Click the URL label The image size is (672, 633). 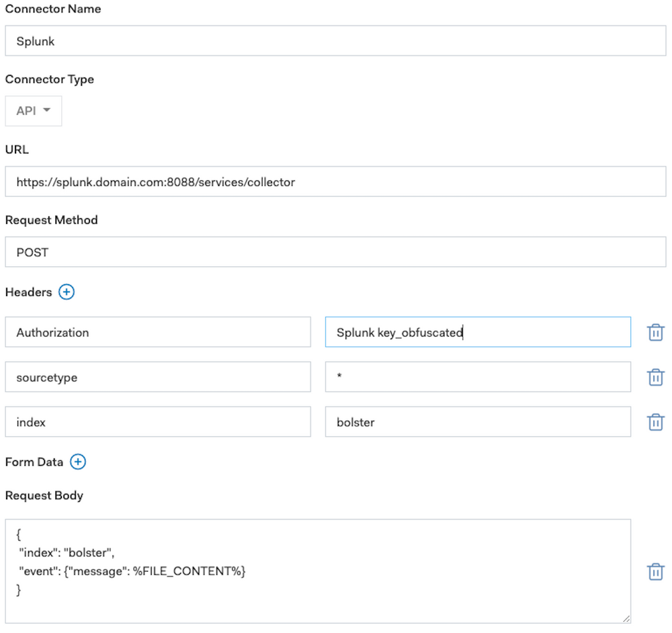pos(17,150)
